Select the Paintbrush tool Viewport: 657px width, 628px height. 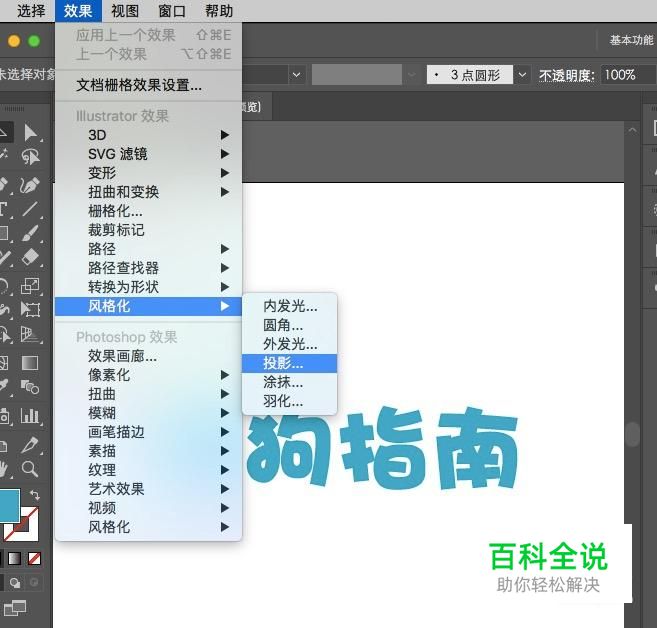[30, 233]
